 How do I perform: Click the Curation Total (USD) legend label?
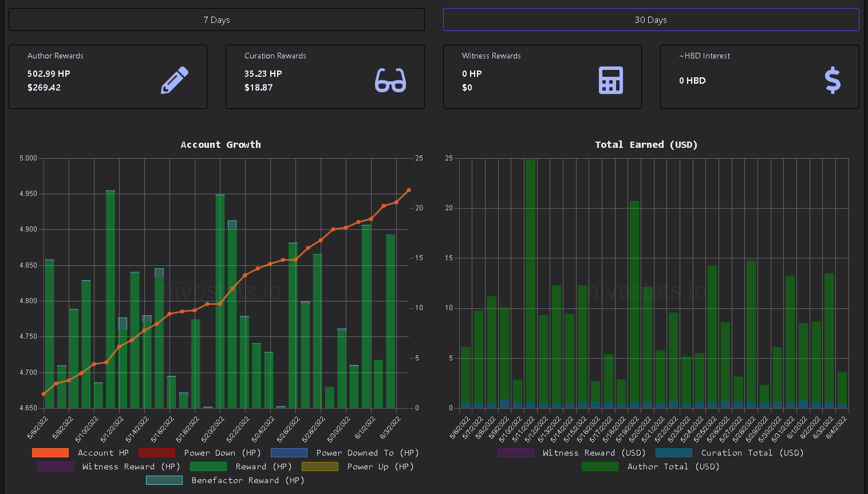752,453
